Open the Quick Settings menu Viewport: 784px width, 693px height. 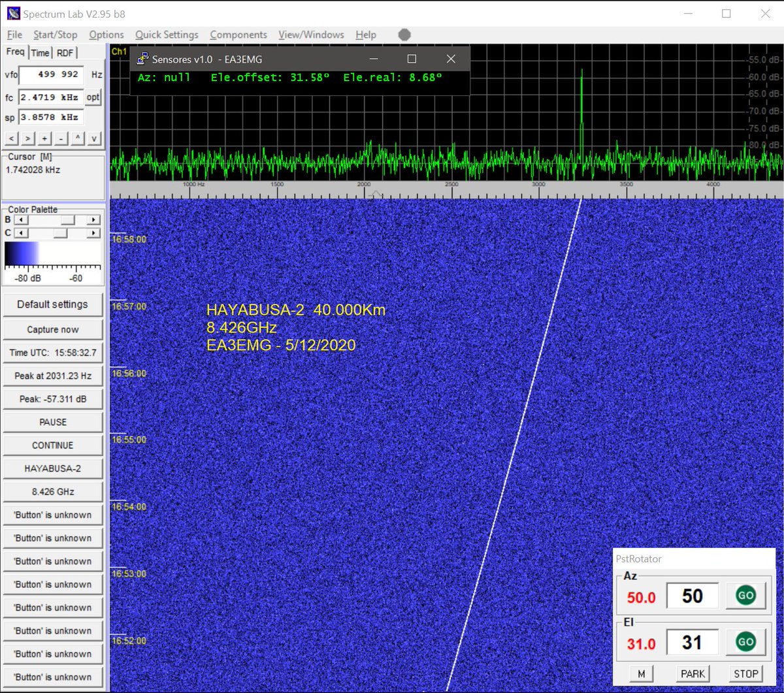(167, 35)
